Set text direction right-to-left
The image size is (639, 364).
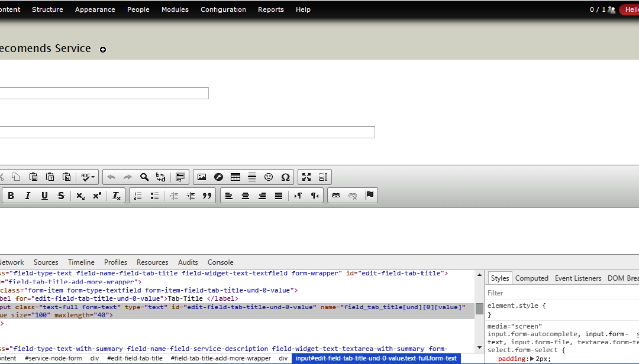[315, 196]
